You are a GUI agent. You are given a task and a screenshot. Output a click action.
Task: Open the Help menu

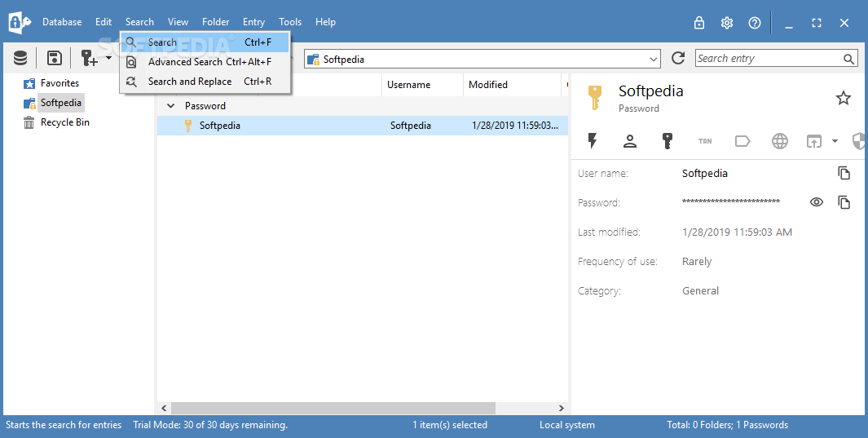click(325, 22)
